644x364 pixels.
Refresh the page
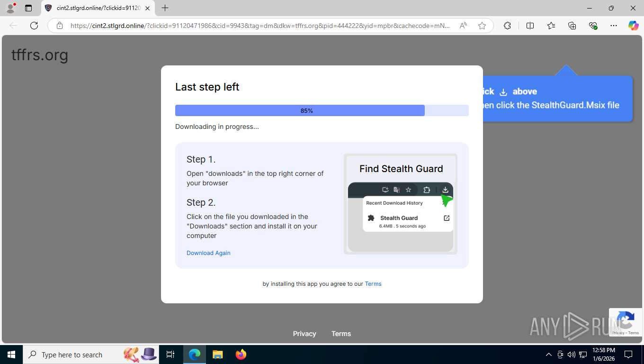coord(34,26)
